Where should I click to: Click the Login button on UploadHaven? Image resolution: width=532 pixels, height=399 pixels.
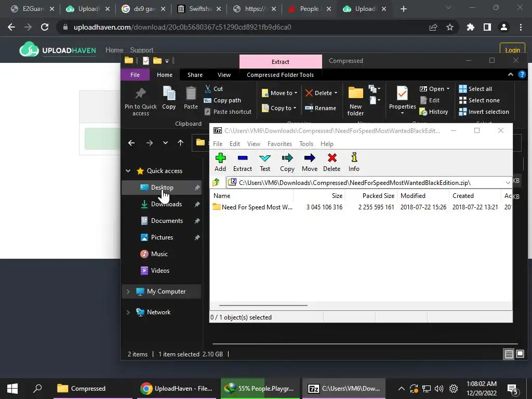coord(512,50)
